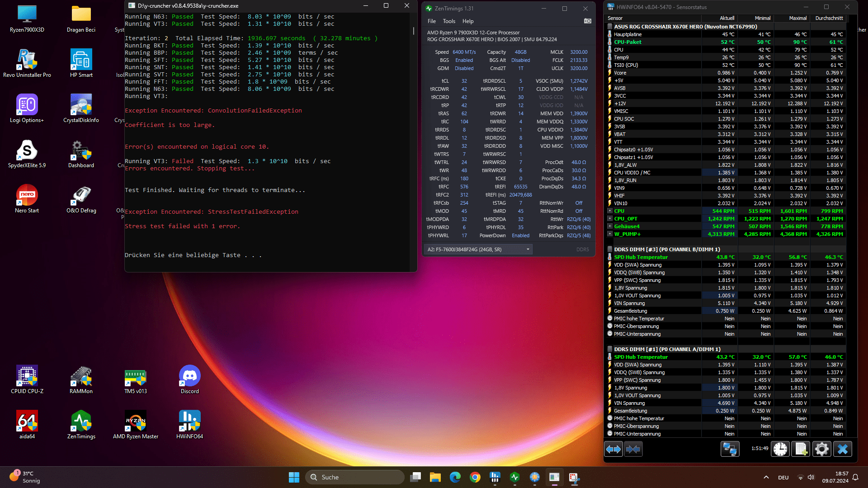Click the blue X close sensors icon
This screenshot has height=488, width=868.
[x=842, y=449]
